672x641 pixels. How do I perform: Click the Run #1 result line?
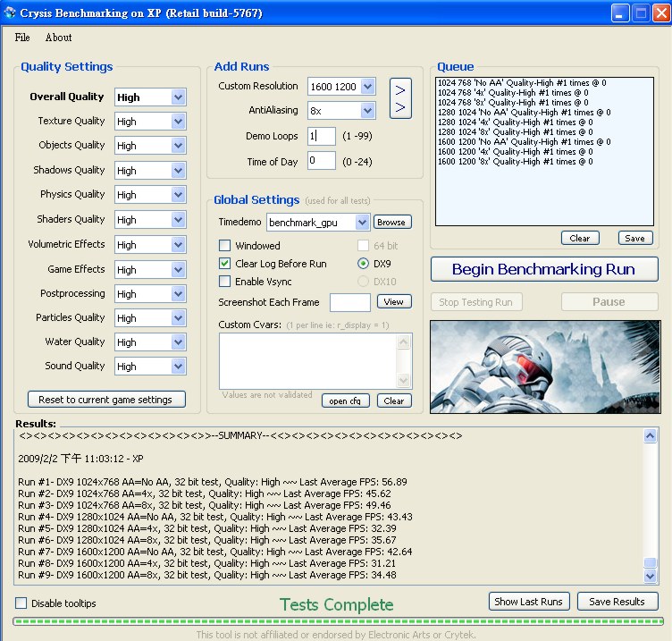pos(213,482)
